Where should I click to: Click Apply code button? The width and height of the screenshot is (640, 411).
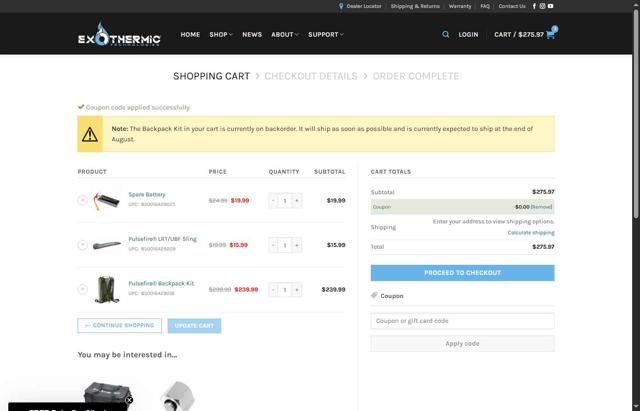coord(462,344)
